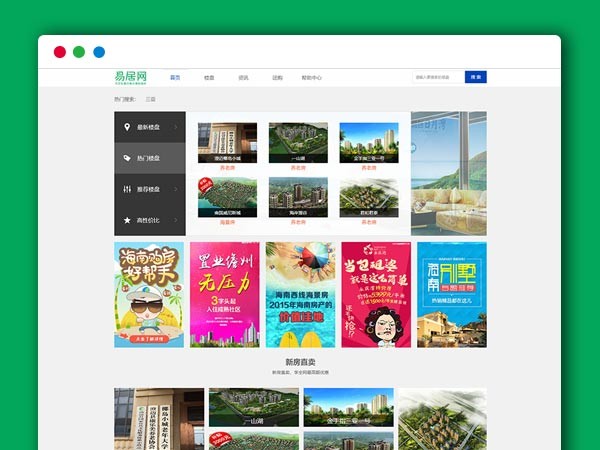
Task: Click the green window dot in title bar
Action: click(79, 52)
